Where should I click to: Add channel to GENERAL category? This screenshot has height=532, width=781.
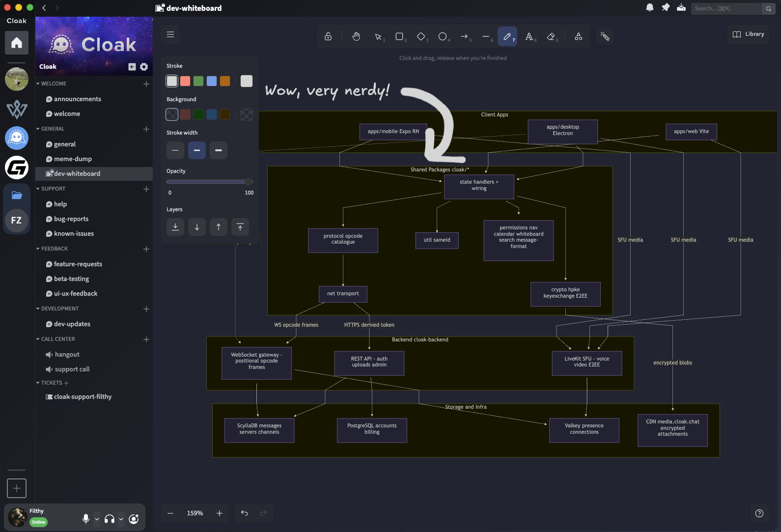pyautogui.click(x=146, y=129)
